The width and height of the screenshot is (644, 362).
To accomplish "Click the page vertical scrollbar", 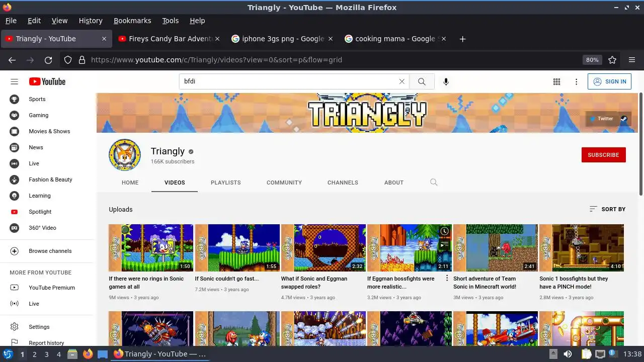I will [x=641, y=144].
